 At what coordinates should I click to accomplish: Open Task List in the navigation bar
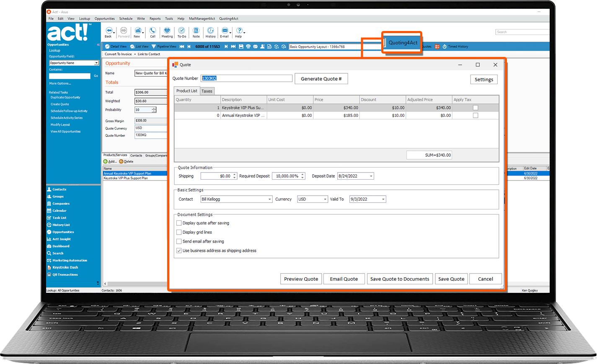pos(57,218)
